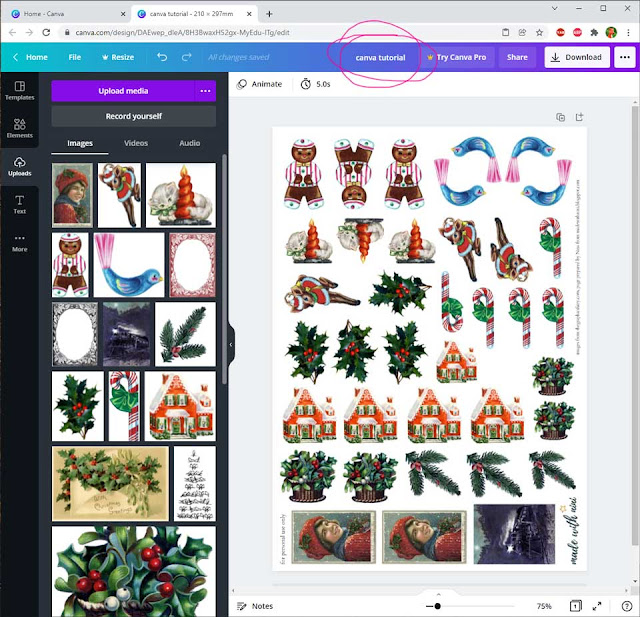Screen dimensions: 640x617
Task: Click the address bar URL
Action: point(182,32)
